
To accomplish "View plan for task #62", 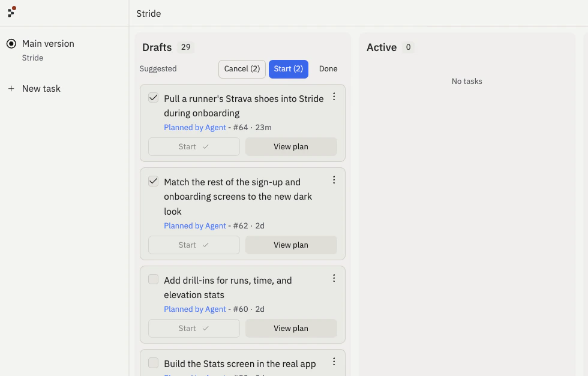I will coord(291,245).
